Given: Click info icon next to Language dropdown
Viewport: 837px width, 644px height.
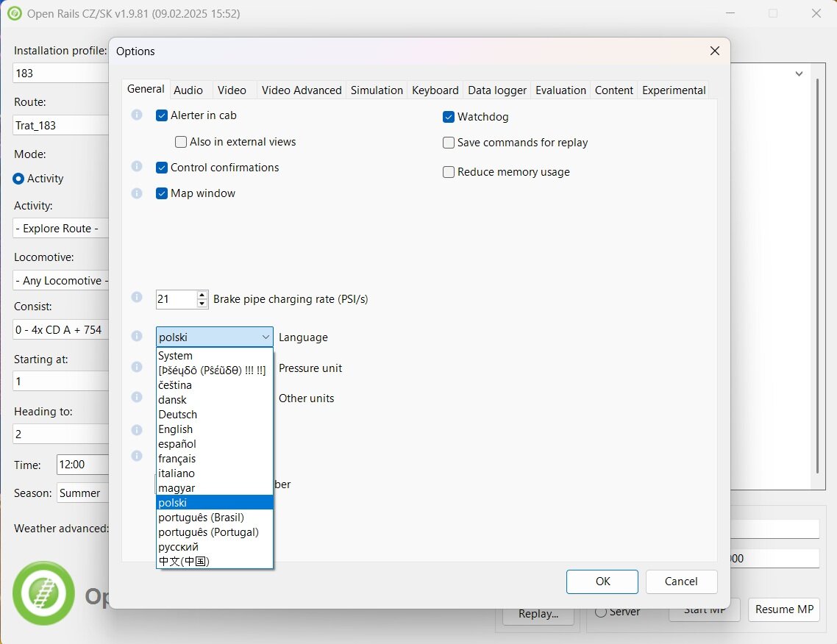Looking at the screenshot, I should click(137, 336).
